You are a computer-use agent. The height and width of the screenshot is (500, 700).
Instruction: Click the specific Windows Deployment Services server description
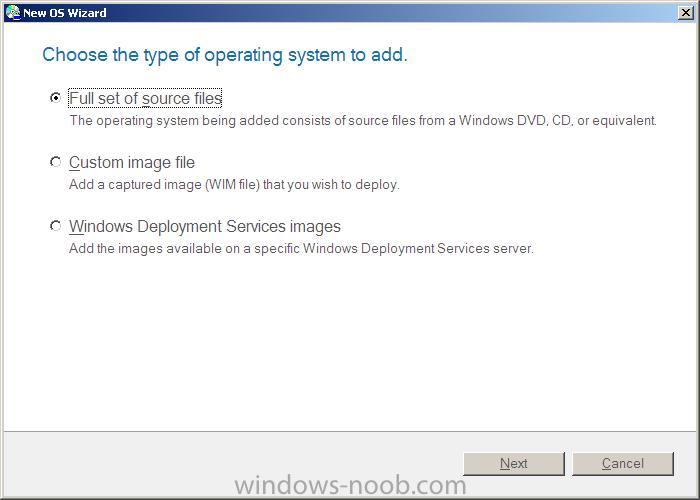(301, 248)
